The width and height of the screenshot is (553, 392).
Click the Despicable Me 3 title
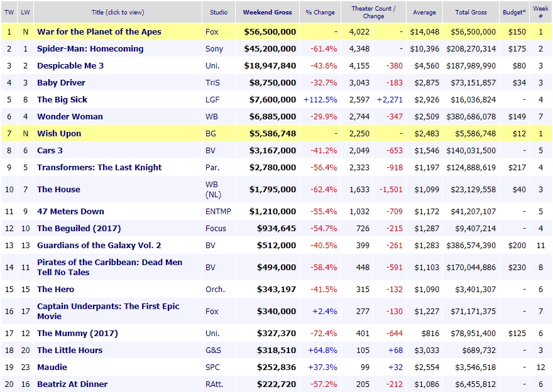click(70, 65)
